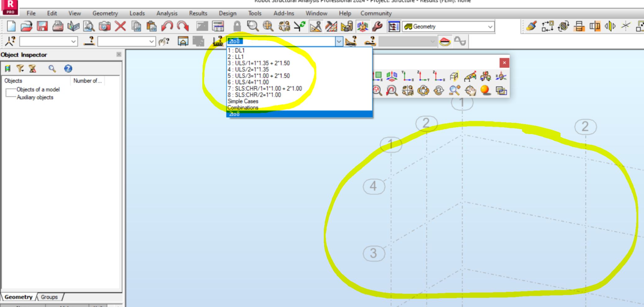Select the Auxiliary objects tree node
This screenshot has height=307, width=644.
pos(35,97)
